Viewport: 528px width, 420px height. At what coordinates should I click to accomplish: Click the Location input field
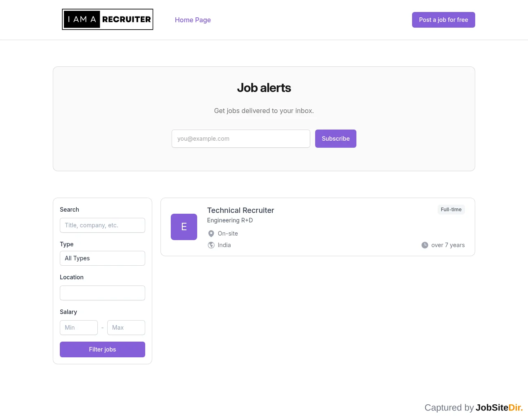(x=102, y=293)
